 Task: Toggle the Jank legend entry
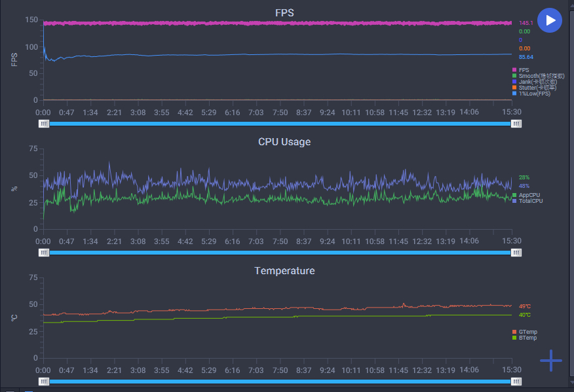(x=535, y=82)
